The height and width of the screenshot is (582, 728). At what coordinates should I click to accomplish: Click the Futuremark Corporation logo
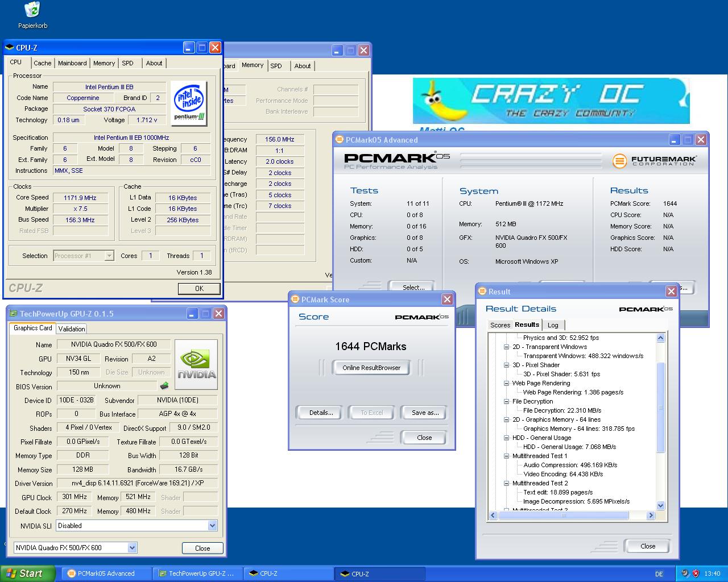tap(654, 161)
